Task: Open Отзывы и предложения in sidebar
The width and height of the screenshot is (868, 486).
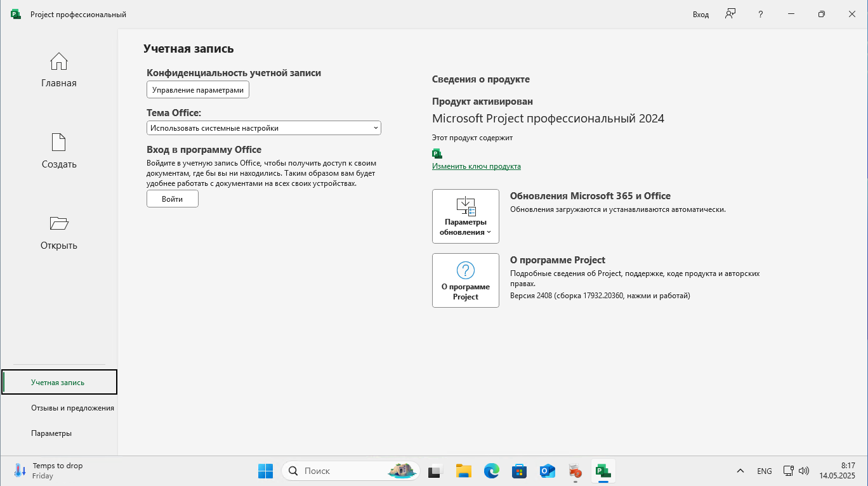Action: coord(72,408)
